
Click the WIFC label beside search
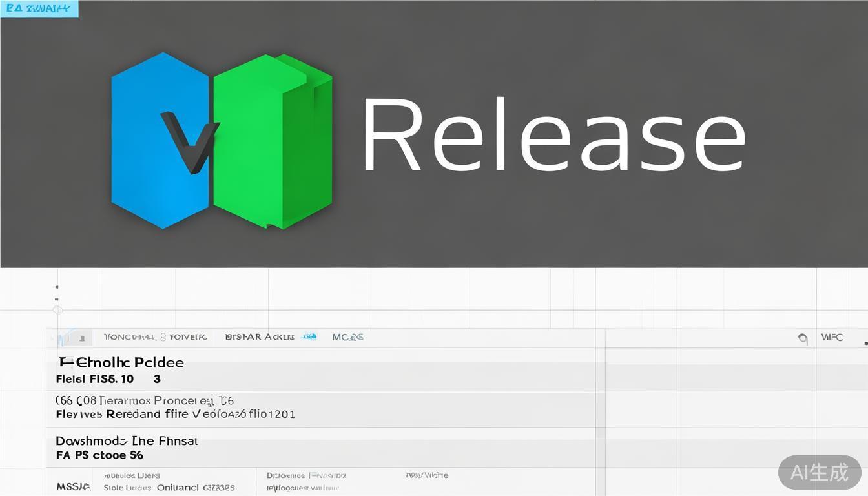tap(832, 337)
